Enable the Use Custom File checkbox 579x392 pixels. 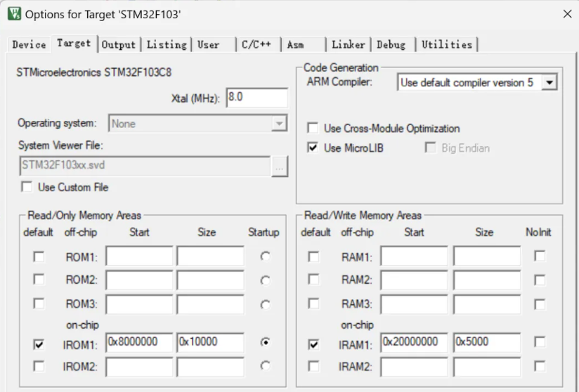[x=27, y=188]
